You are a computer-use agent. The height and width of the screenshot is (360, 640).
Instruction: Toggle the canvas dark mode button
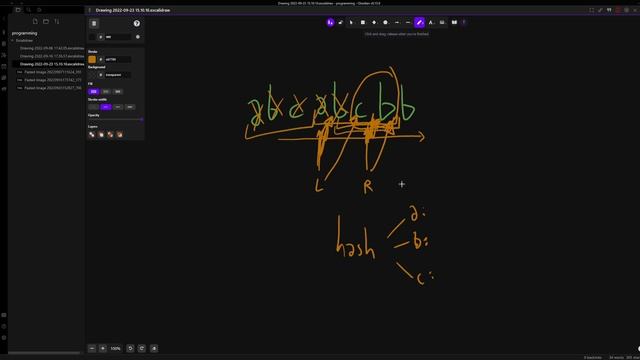point(138,37)
